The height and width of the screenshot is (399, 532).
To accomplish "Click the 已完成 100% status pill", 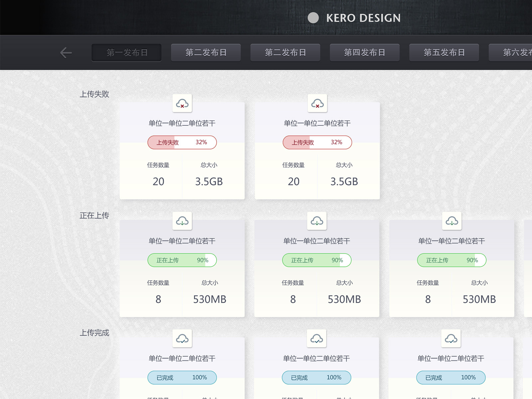I will (182, 377).
